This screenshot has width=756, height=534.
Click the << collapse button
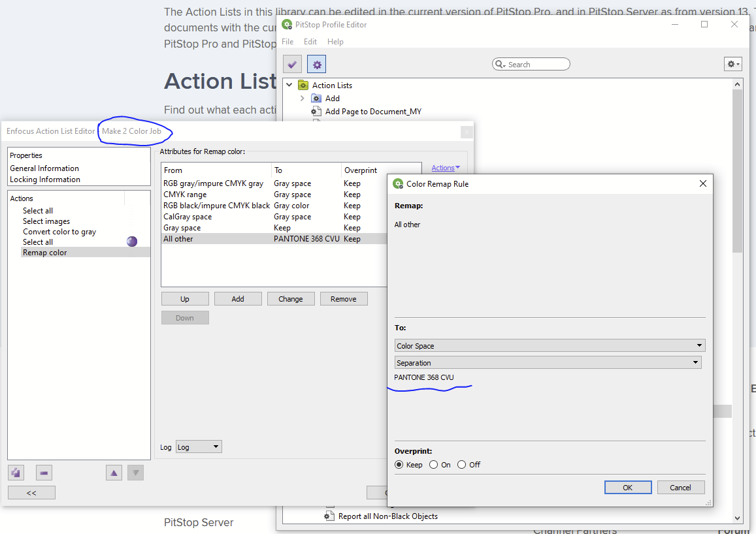31,493
